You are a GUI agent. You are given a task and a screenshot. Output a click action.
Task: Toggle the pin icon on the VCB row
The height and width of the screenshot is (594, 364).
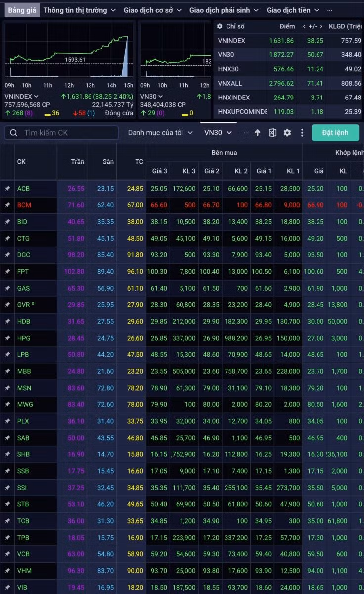[x=7, y=554]
